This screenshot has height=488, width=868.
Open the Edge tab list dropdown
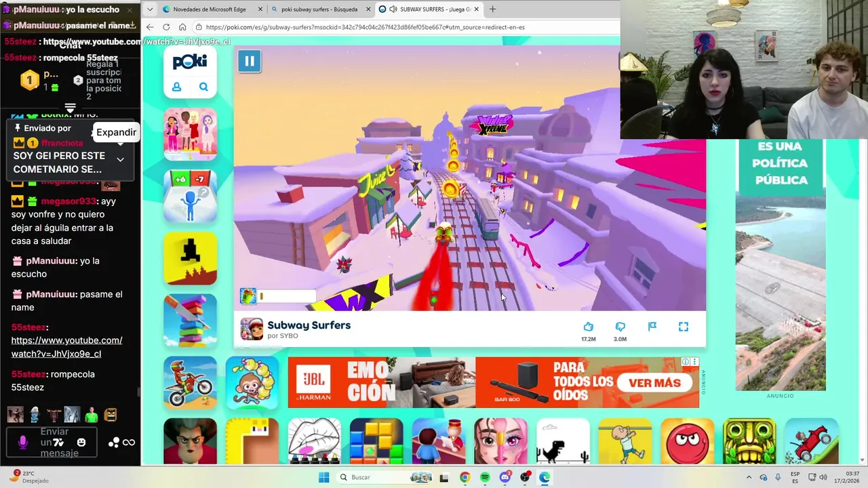[x=150, y=9]
